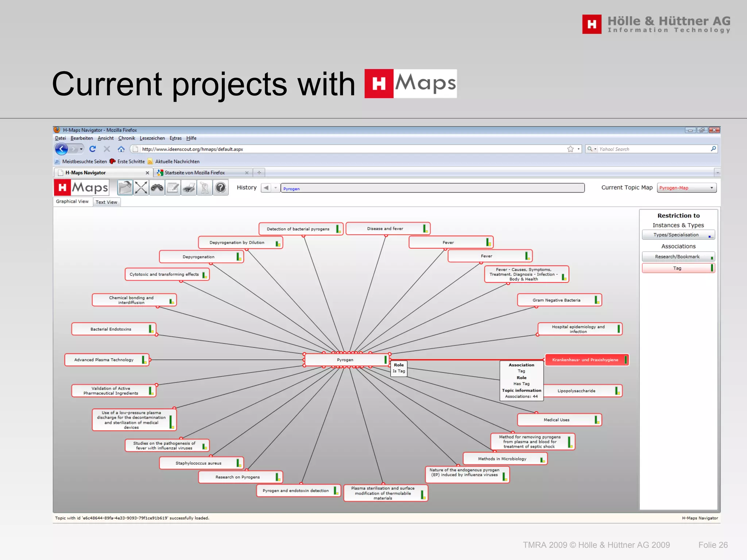Click the printer icon in H-Maps toolbar

click(189, 188)
